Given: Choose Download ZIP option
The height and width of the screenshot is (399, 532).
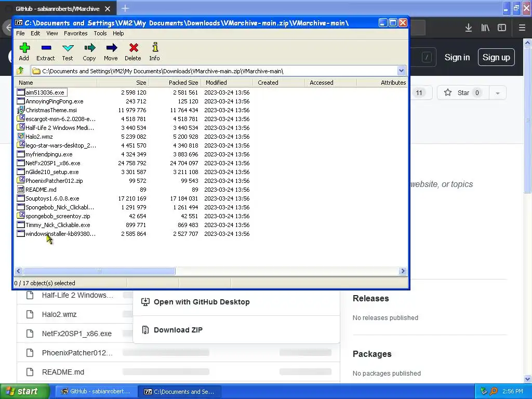Looking at the screenshot, I should 178,330.
